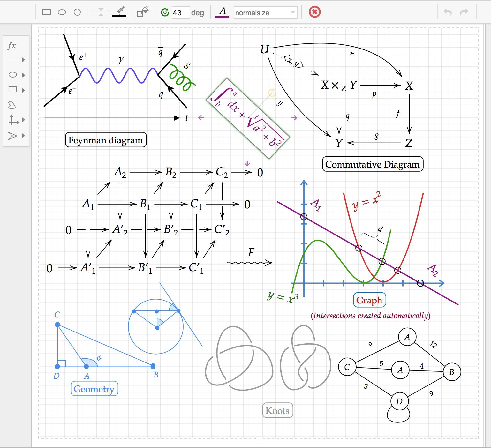Click the fill bucket icon
This screenshot has width=491, height=448.
pos(143,11)
